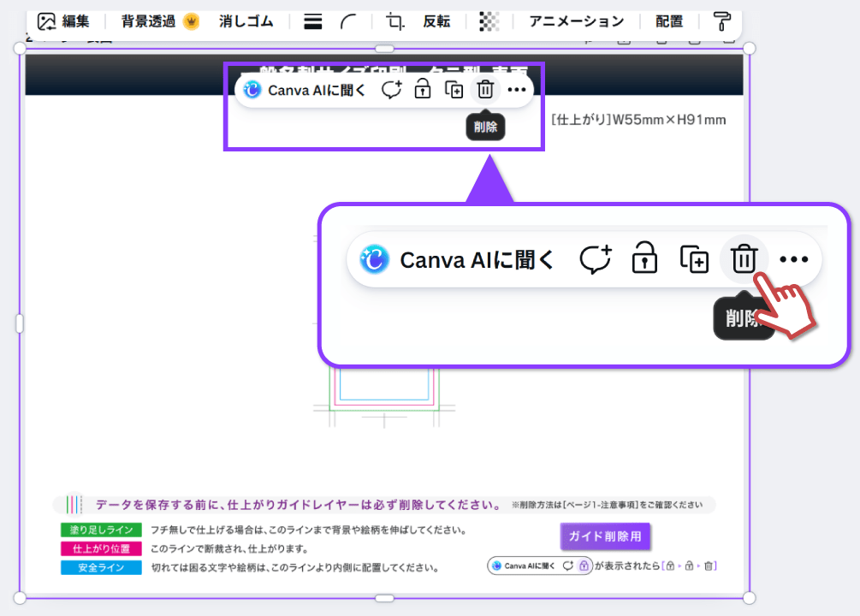Open the アニメーション tab

click(x=576, y=21)
